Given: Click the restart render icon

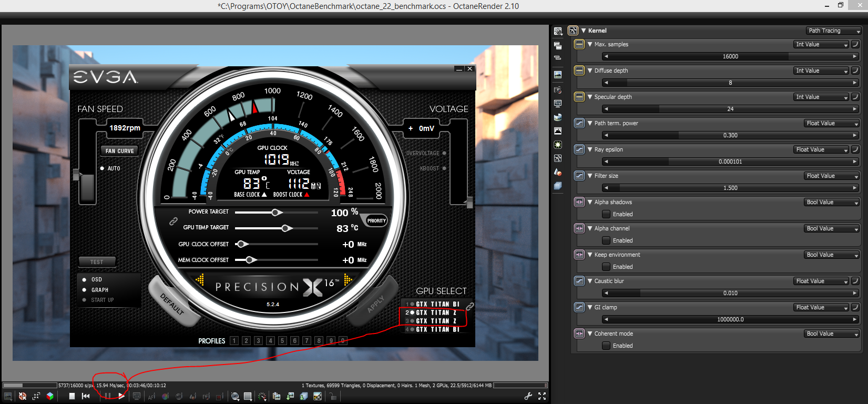Looking at the screenshot, I should point(86,396).
